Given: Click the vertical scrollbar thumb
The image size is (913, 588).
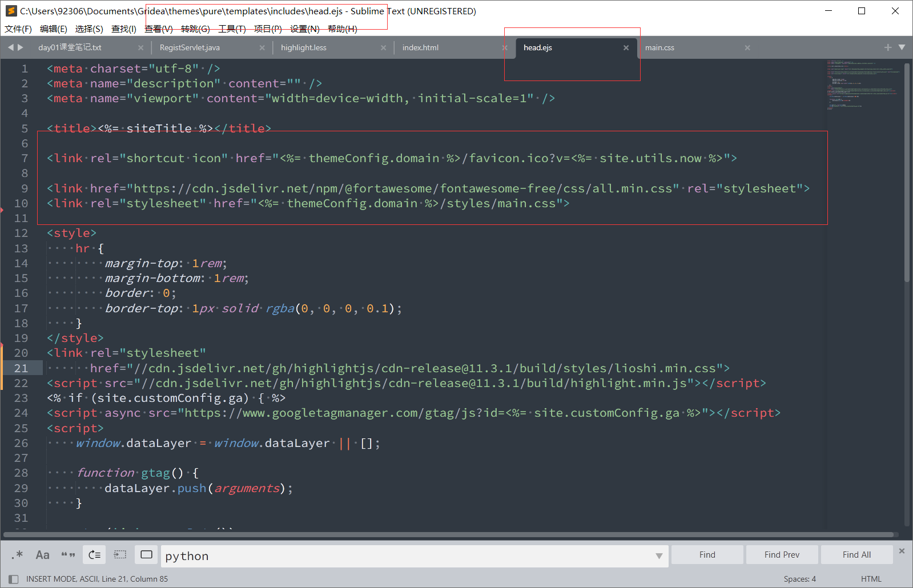Looking at the screenshot, I should point(907,171).
